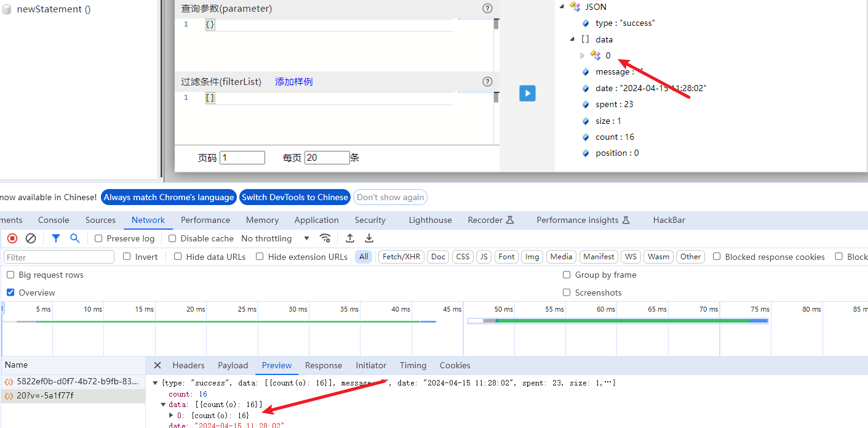Enable Hide data URLs
The width and height of the screenshot is (868, 428).
point(178,256)
